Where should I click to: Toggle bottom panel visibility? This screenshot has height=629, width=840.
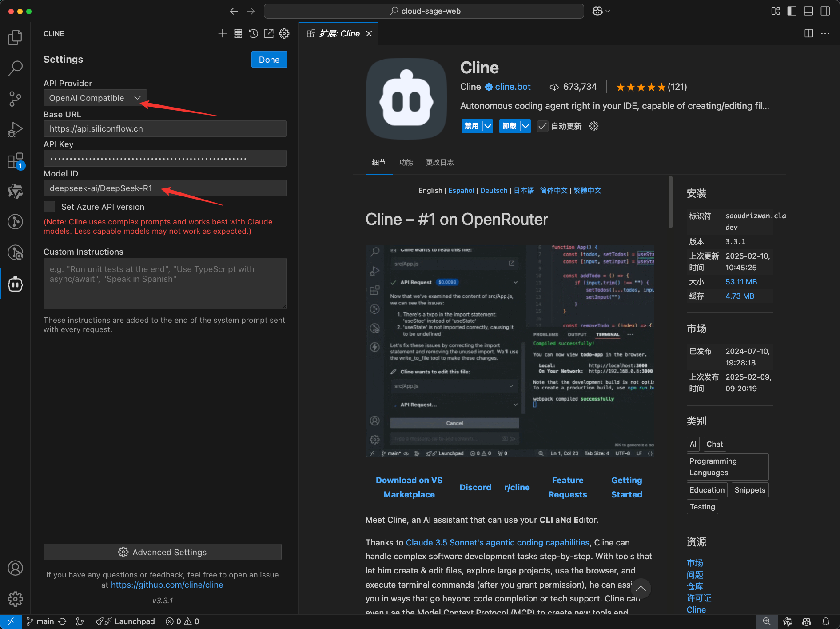tap(808, 11)
